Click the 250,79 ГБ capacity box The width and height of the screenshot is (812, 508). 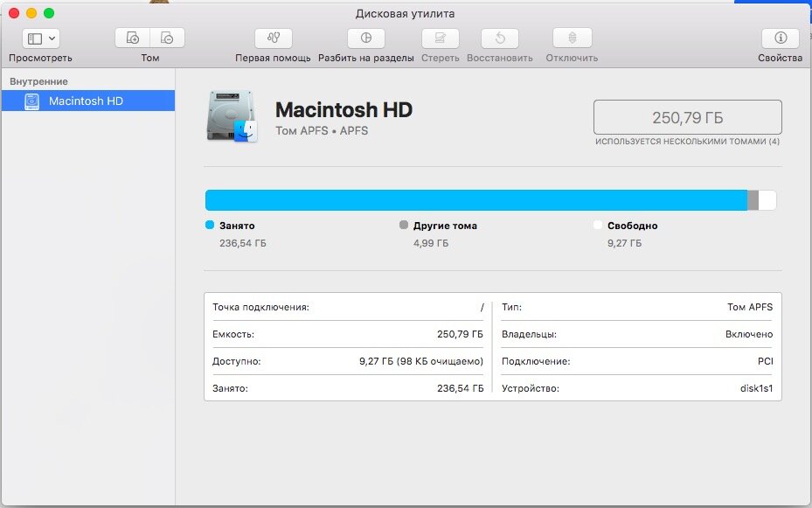(687, 117)
